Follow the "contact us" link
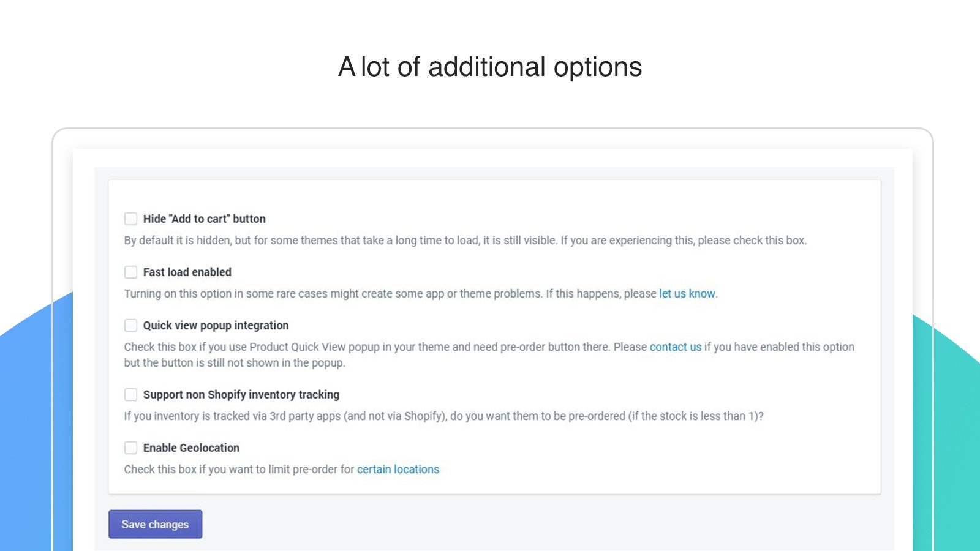Viewport: 980px width, 551px height. pos(675,347)
